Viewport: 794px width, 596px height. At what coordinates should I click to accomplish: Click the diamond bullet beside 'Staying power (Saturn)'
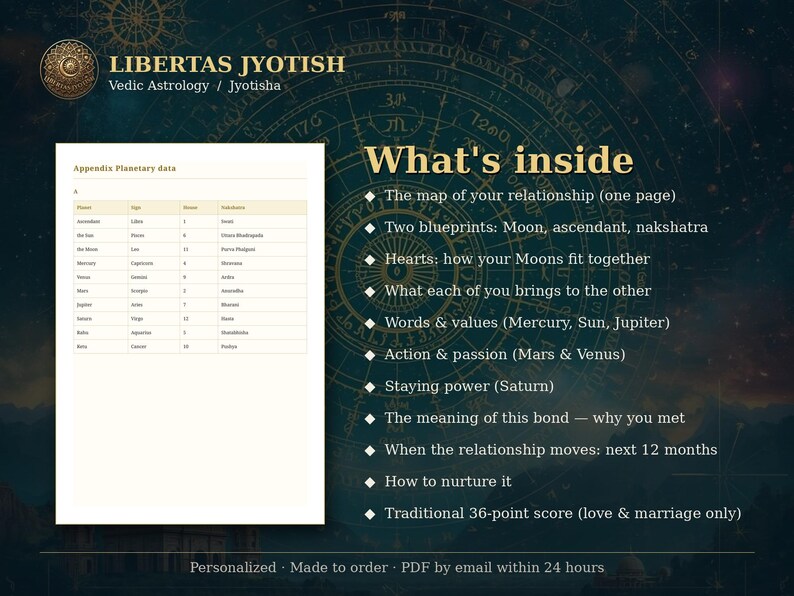(x=370, y=387)
